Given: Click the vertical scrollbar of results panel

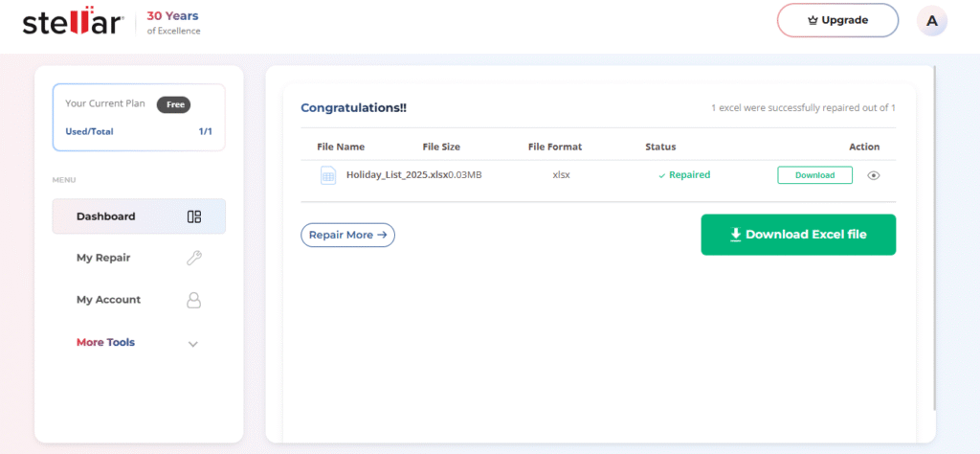Looking at the screenshot, I should (x=934, y=238).
